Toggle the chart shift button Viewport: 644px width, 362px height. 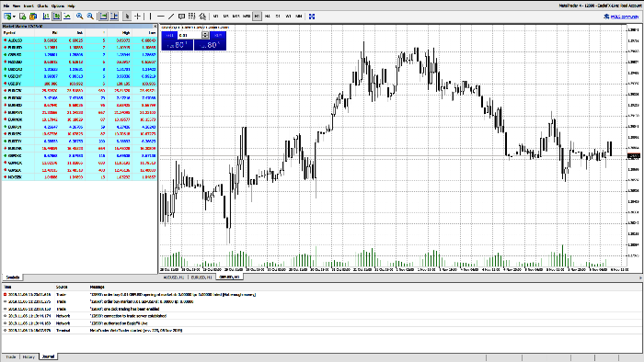coord(114,16)
